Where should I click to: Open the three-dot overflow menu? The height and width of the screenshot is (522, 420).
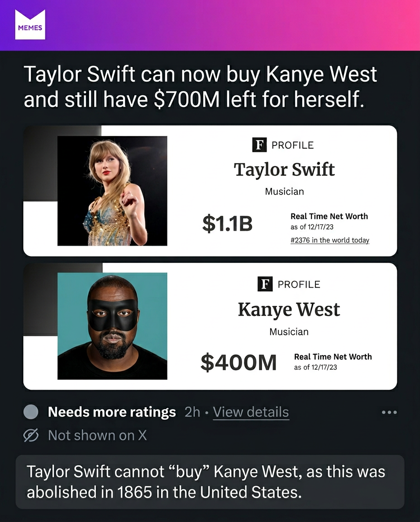[389, 412]
